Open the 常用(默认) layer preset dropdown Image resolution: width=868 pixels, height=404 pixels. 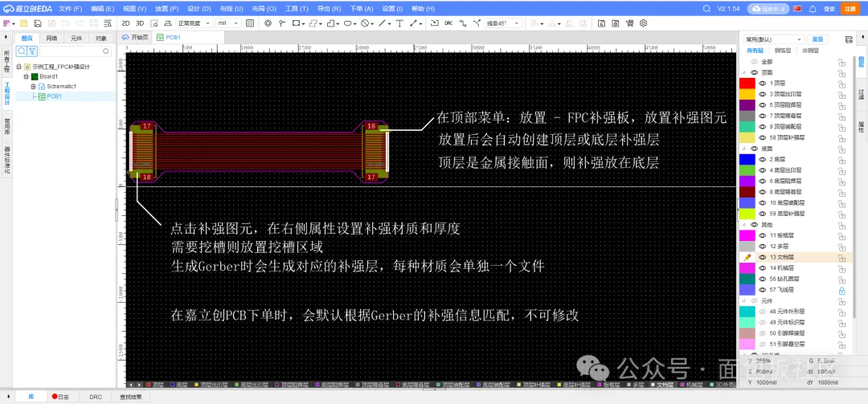pyautogui.click(x=774, y=39)
